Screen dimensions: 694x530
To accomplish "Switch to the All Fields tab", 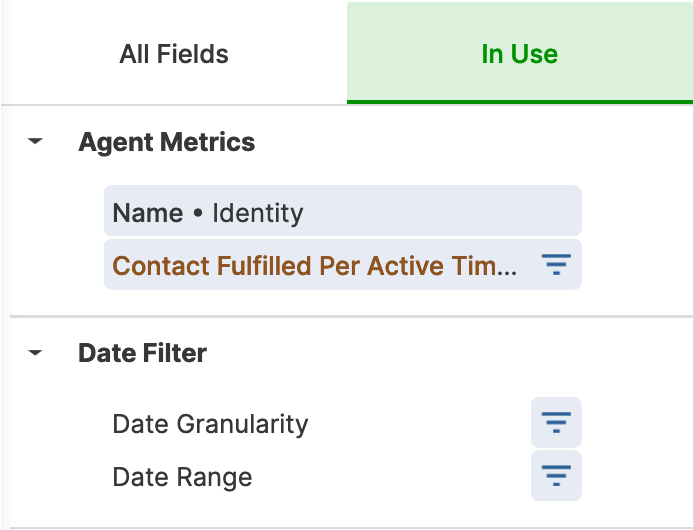I will 174,54.
